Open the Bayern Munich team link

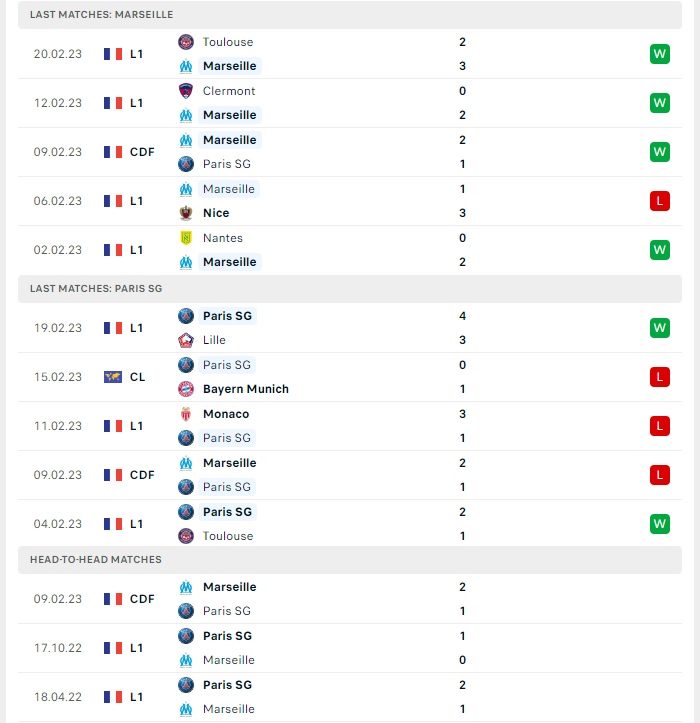click(246, 389)
